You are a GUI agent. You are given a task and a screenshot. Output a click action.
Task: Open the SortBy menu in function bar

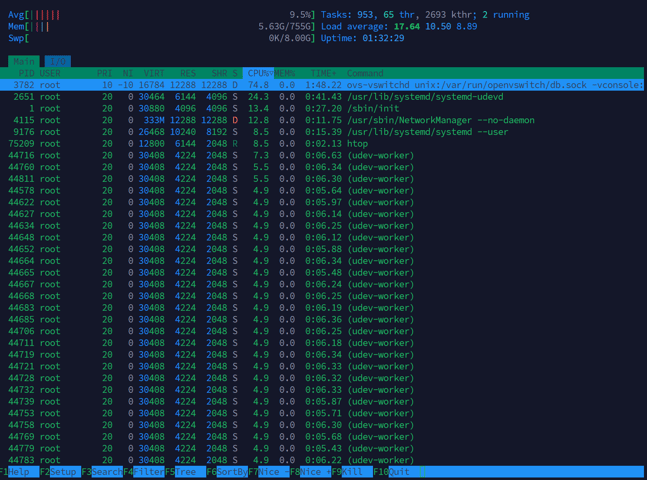click(x=227, y=472)
